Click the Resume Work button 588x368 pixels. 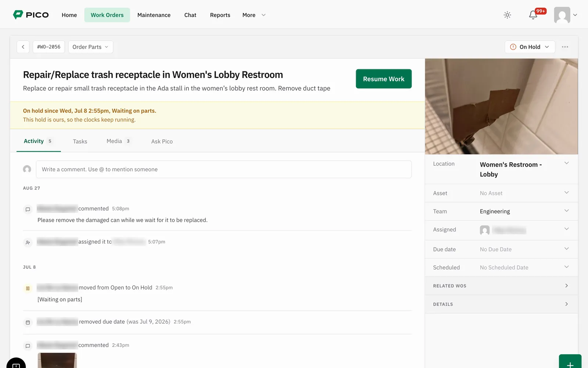[x=384, y=79]
